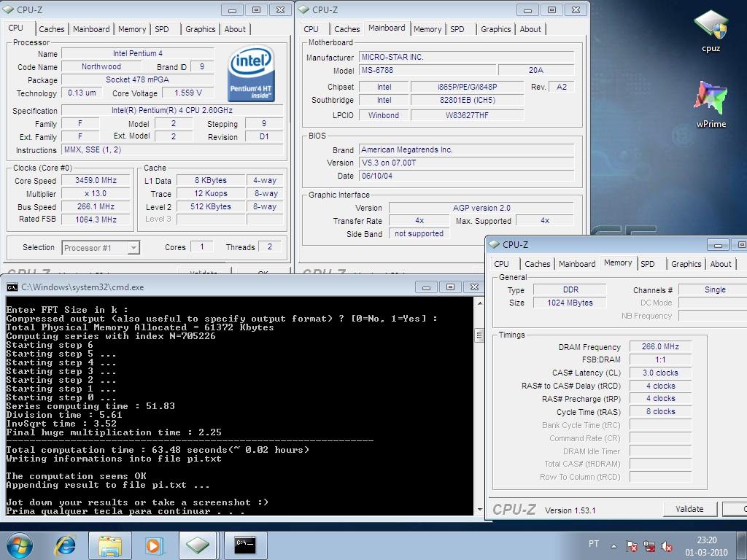The height and width of the screenshot is (560, 747).
Task: Switch to CPU-Z taskbar button
Action: (x=198, y=545)
